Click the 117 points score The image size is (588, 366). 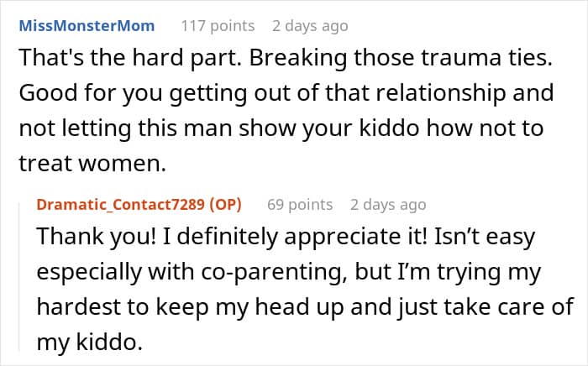218,26
